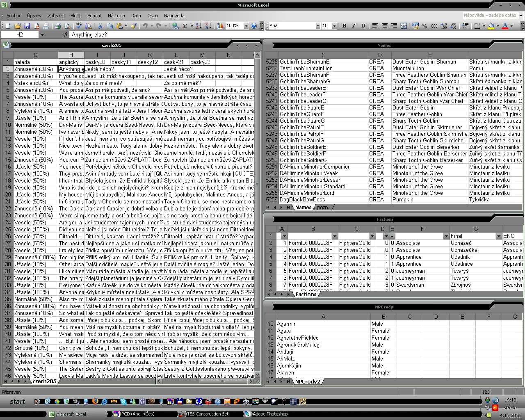This screenshot has height=420, width=525.
Task: Expand the Name Box dropdown next to H2
Action: click(x=42, y=35)
